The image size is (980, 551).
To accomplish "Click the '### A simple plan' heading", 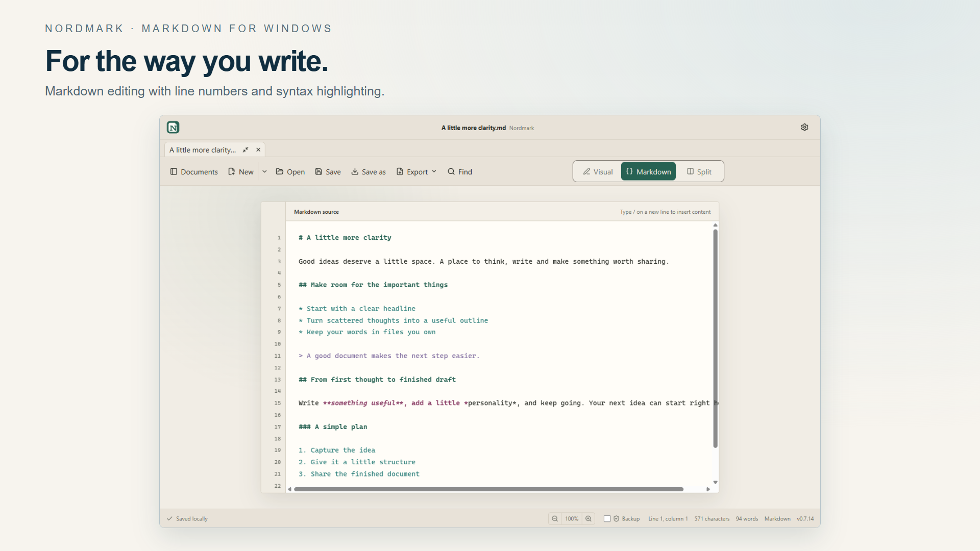I will (x=333, y=427).
